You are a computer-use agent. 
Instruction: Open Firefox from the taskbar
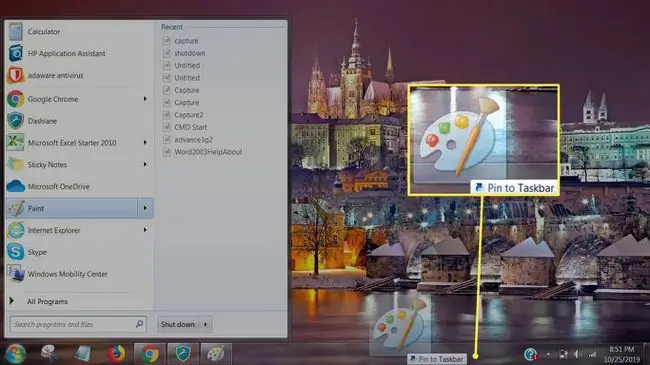click(x=116, y=354)
